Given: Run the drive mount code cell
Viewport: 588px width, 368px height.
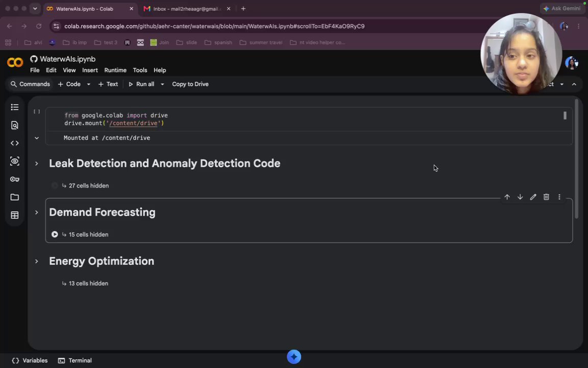Looking at the screenshot, I should [x=37, y=111].
